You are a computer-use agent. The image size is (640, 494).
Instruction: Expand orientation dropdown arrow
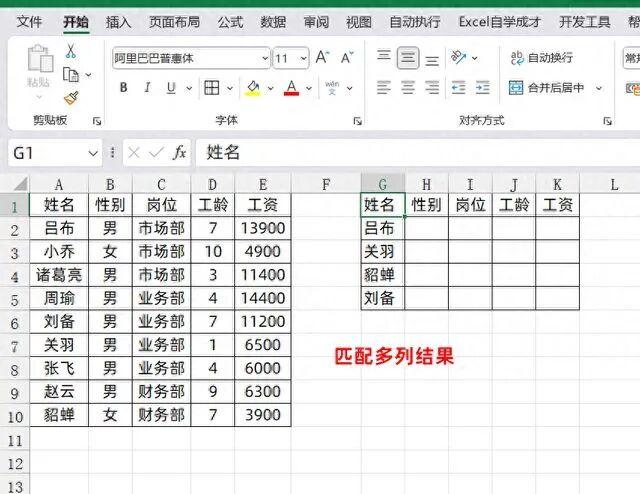point(475,58)
